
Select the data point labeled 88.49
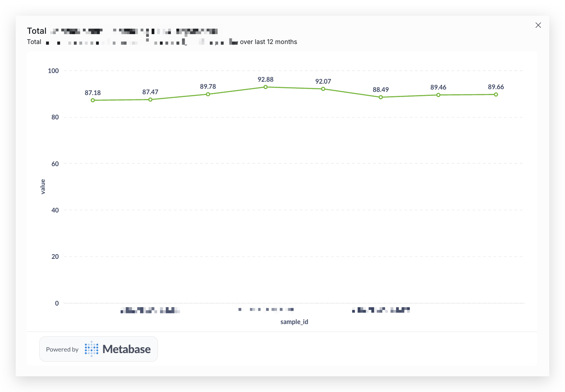click(x=381, y=97)
